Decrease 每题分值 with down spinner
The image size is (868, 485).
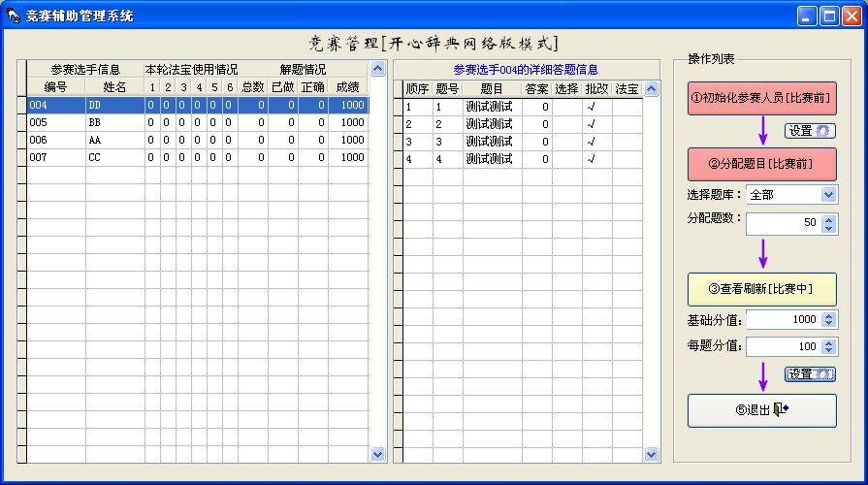click(x=828, y=351)
